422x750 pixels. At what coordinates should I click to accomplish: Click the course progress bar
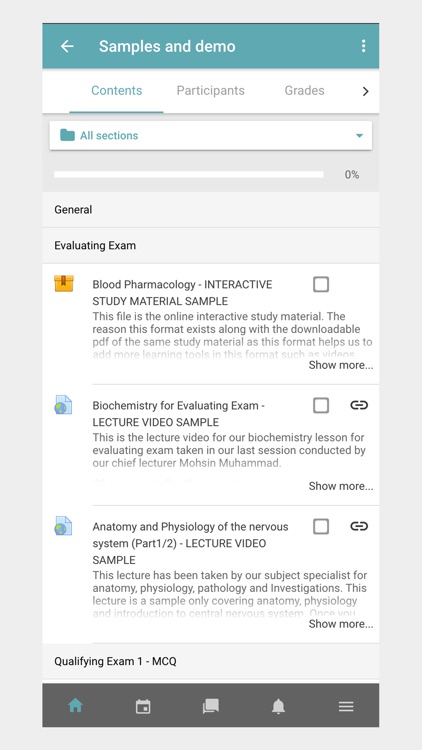(x=189, y=175)
